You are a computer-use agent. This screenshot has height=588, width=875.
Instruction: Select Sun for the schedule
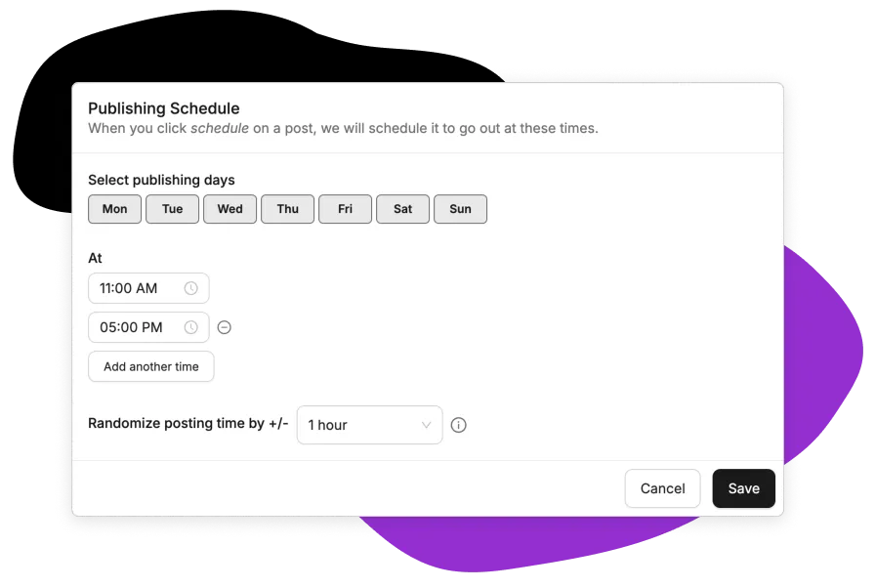coord(460,208)
